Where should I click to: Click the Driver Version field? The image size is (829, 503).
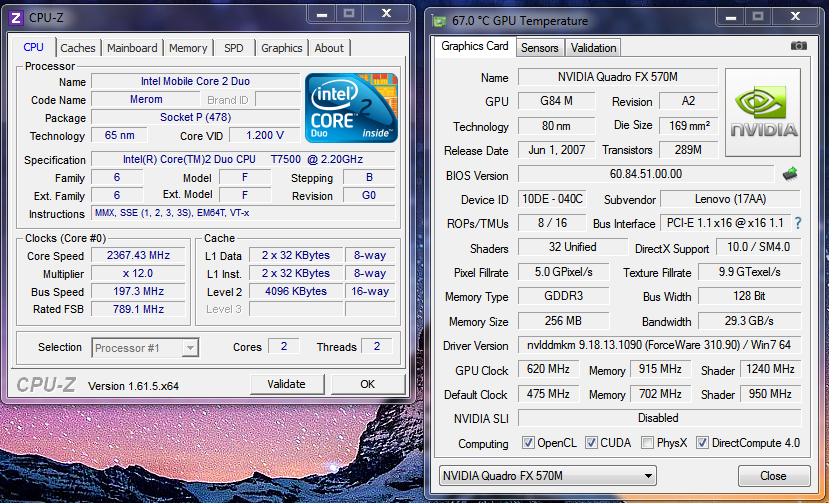659,345
